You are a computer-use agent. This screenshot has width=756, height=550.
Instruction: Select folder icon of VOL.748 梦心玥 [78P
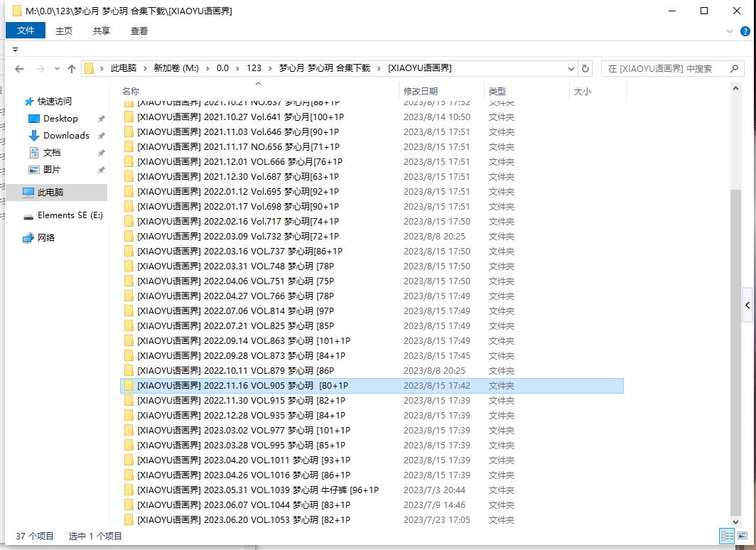point(129,266)
